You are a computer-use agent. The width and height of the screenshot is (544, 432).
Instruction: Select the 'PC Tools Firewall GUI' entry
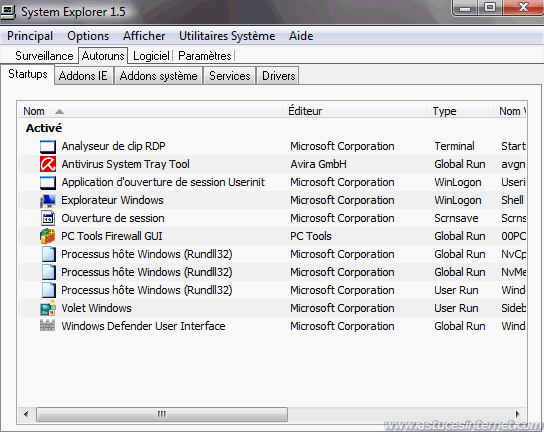point(112,236)
